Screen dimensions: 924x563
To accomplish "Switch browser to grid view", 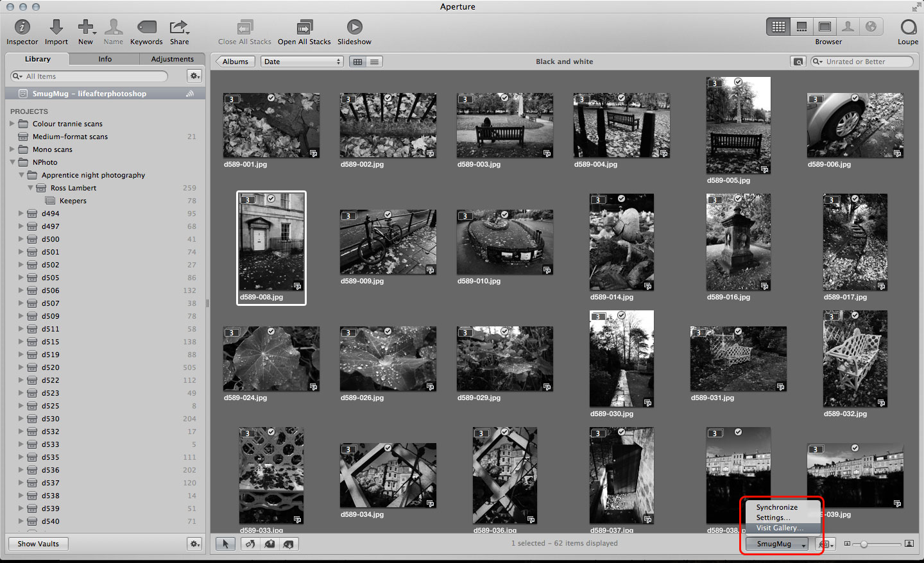I will [x=358, y=62].
